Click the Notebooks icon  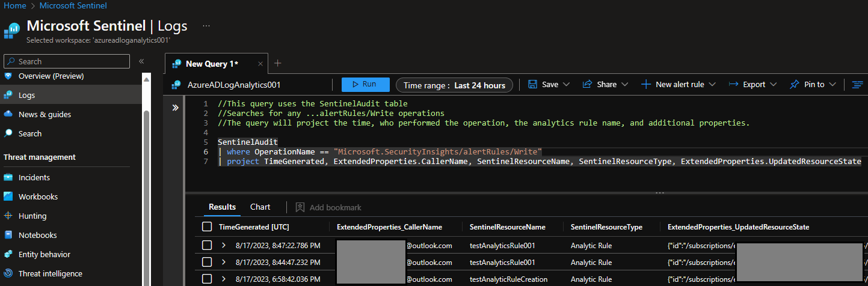tap(8, 235)
